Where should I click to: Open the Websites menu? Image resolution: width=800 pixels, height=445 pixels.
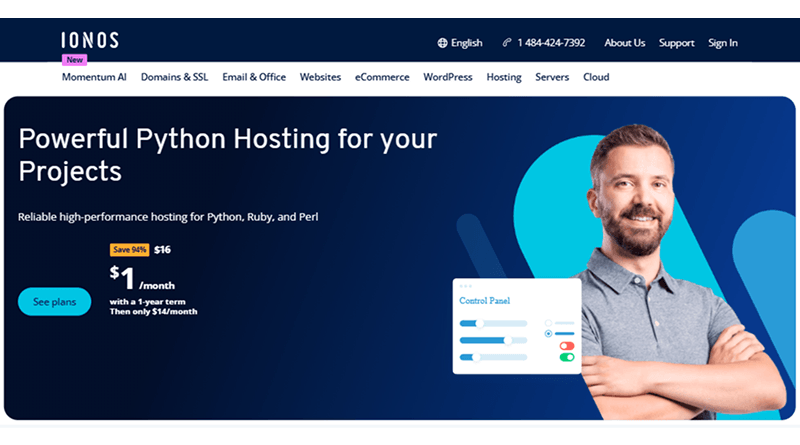point(320,77)
